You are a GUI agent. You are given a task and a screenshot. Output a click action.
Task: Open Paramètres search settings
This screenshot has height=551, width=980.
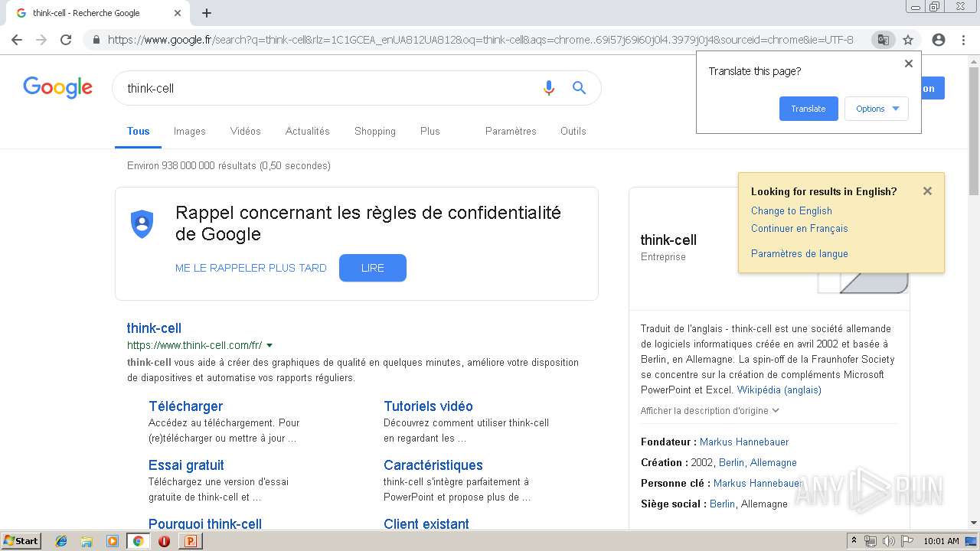pyautogui.click(x=511, y=132)
